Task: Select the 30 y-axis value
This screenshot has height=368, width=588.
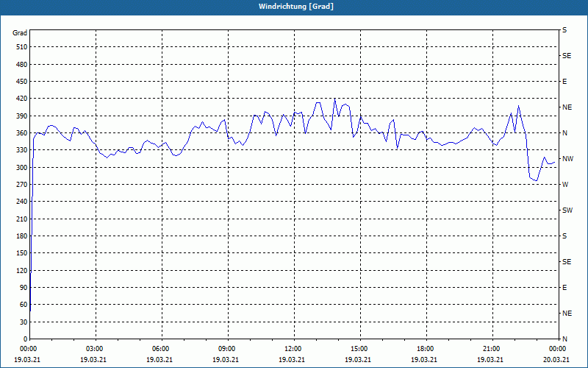Action: tap(24, 322)
